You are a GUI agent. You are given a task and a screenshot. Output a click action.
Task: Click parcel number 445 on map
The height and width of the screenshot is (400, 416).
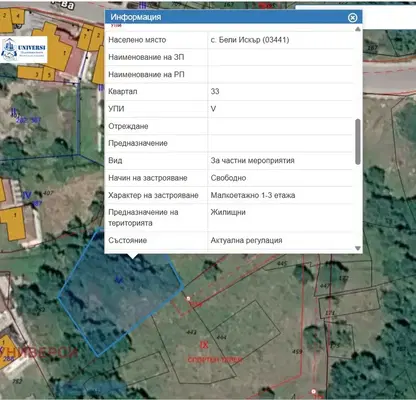pyautogui.click(x=282, y=264)
